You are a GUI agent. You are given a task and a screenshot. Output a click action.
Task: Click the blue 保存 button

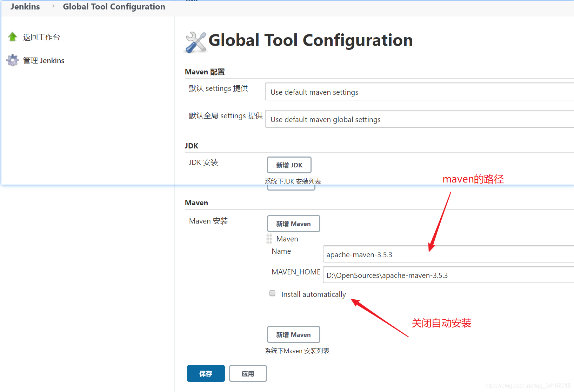(x=206, y=373)
